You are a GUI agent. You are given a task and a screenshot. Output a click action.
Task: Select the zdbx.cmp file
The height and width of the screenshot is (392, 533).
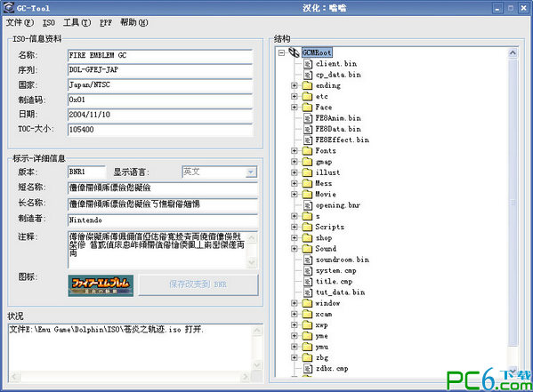[332, 369]
